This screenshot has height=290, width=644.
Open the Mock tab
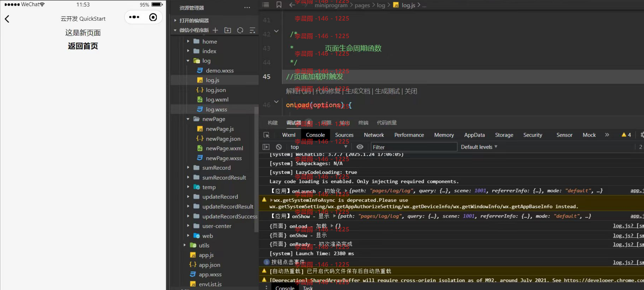click(589, 135)
